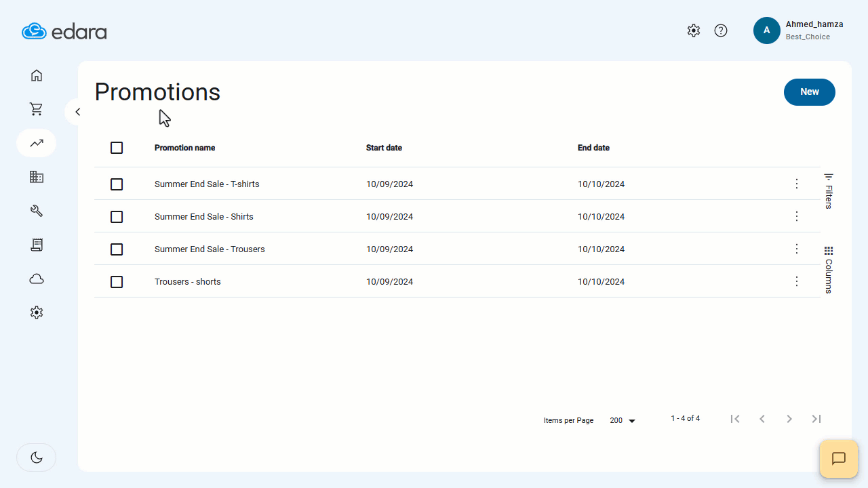This screenshot has width=868, height=488.
Task: Open the Summer End Sale - Shirts promotion
Action: tap(204, 217)
